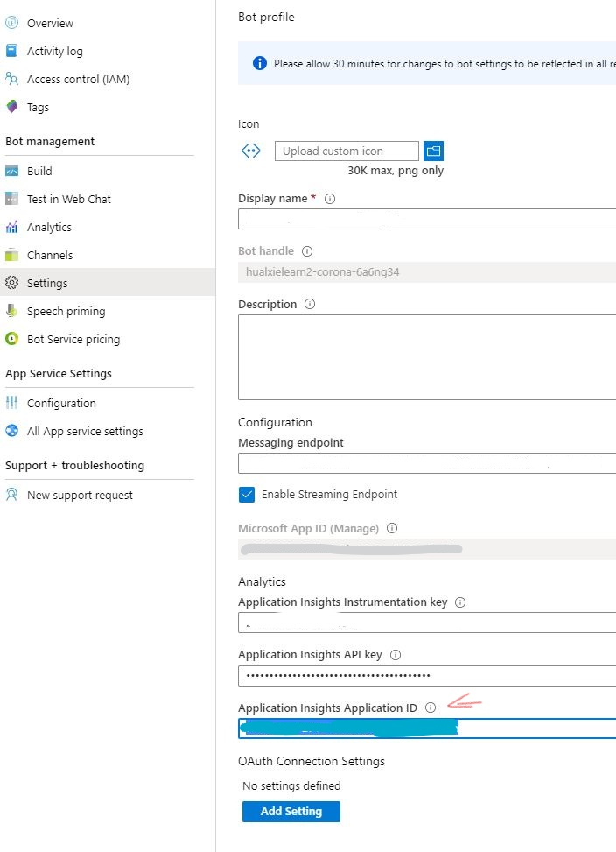Screen dimensions: 616x852
Task: Click the Add Setting button
Action: 290,811
